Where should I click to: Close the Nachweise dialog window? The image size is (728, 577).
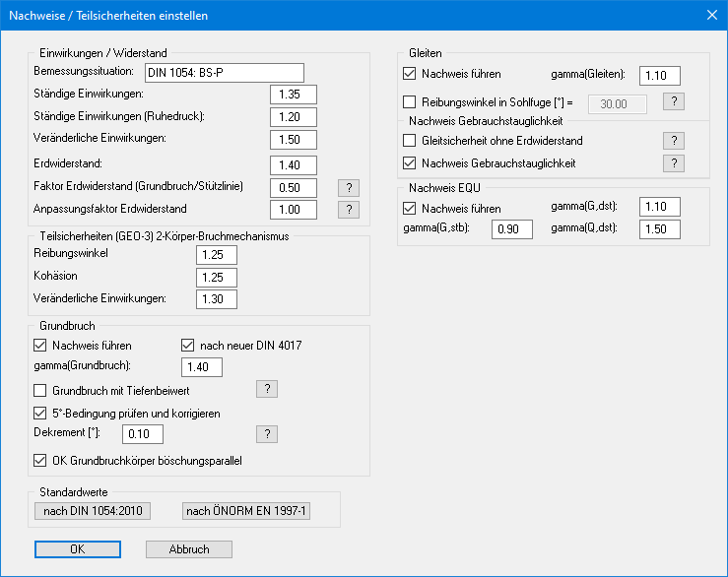(711, 16)
